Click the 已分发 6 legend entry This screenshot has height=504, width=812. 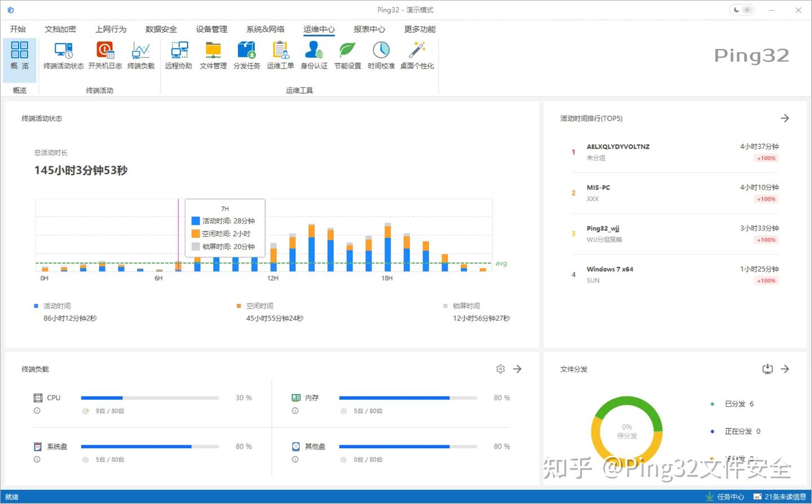732,404
